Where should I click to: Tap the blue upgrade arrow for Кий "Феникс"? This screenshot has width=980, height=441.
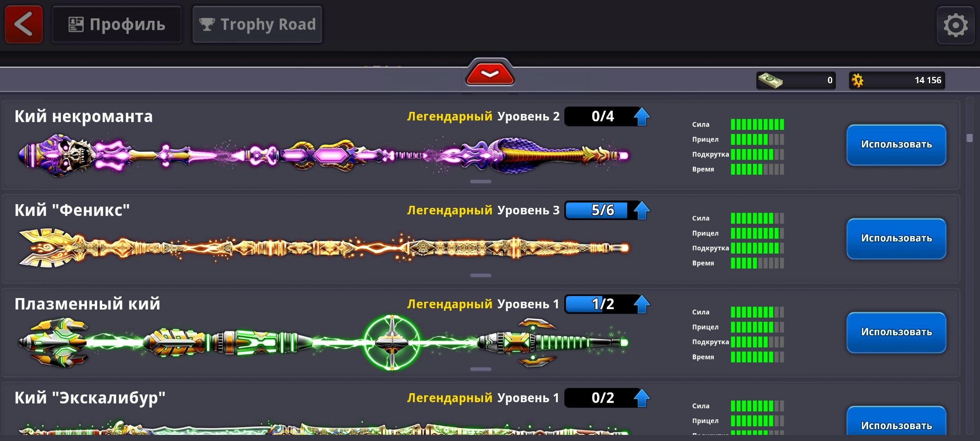click(642, 210)
